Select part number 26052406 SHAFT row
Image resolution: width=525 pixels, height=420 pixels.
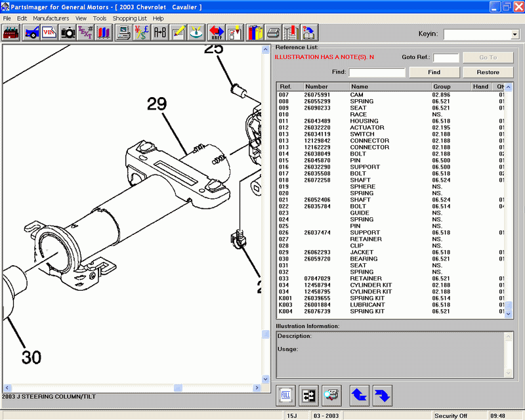click(x=390, y=199)
